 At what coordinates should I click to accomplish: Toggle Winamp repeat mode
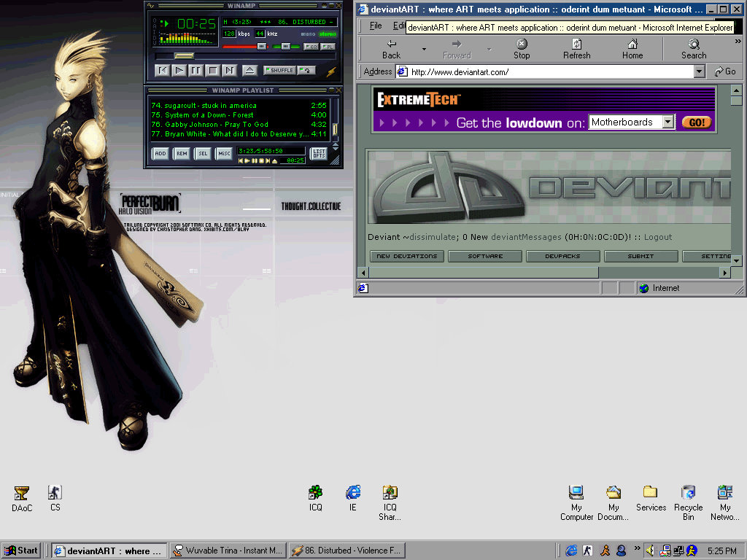306,70
